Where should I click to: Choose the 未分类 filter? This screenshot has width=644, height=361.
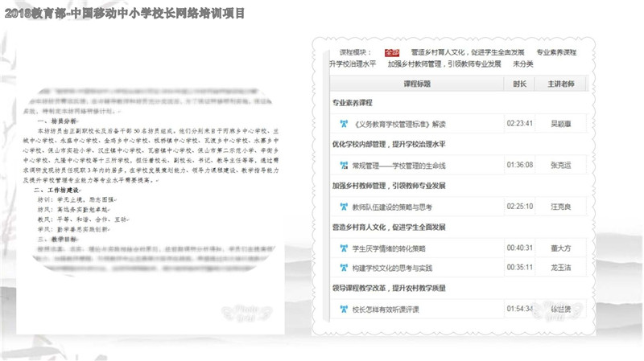(x=523, y=63)
